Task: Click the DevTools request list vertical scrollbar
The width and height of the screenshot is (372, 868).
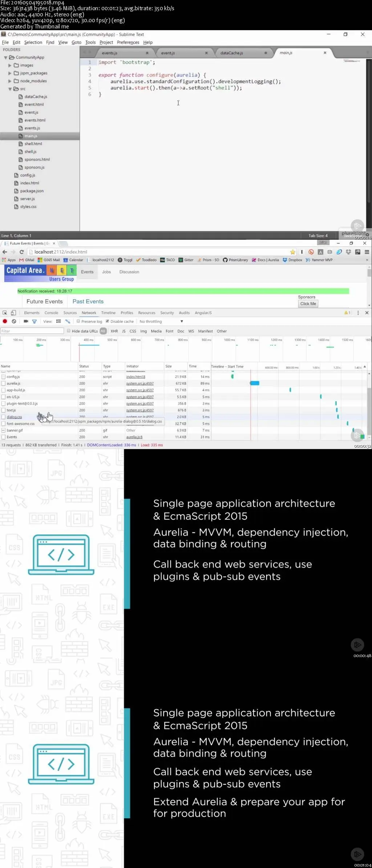Action: pos(369,411)
